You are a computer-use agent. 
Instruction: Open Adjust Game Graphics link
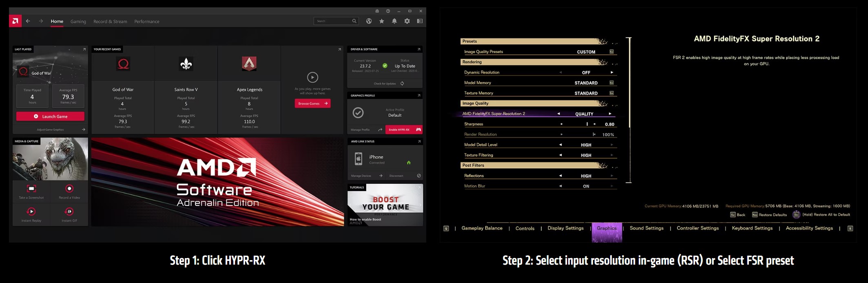pos(50,130)
